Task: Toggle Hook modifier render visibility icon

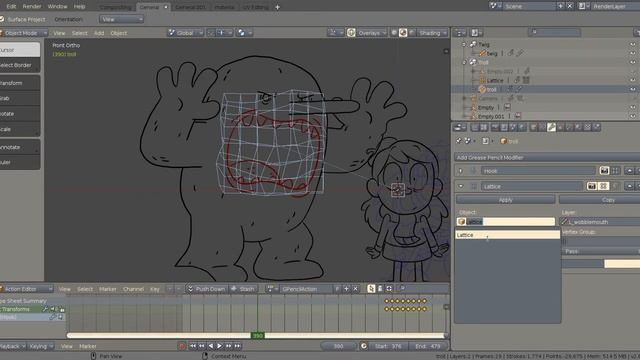Action: [x=604, y=171]
